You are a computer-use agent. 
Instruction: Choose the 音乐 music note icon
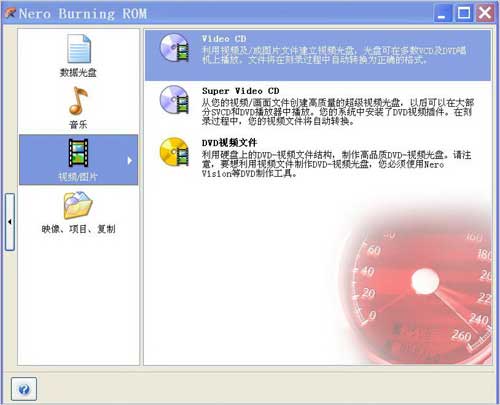(x=78, y=101)
